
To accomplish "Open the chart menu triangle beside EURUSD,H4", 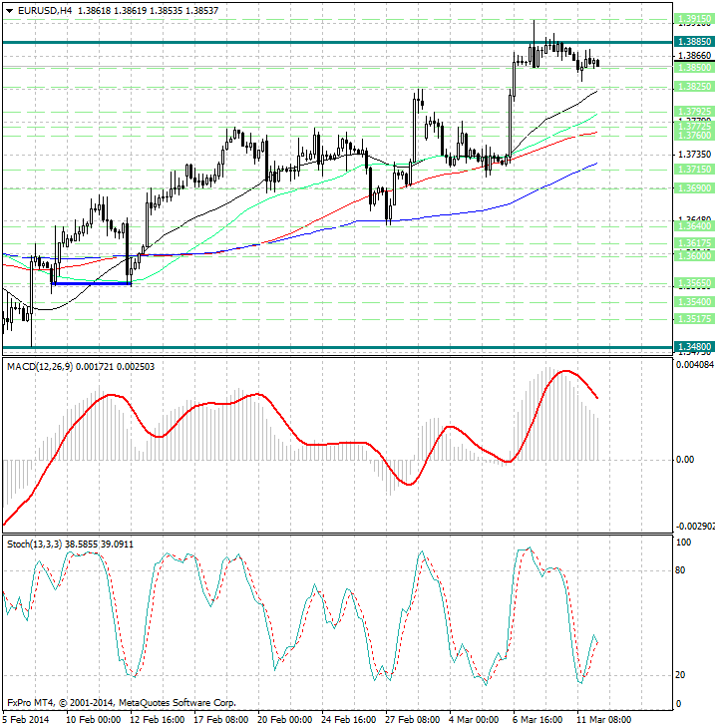I will point(9,11).
